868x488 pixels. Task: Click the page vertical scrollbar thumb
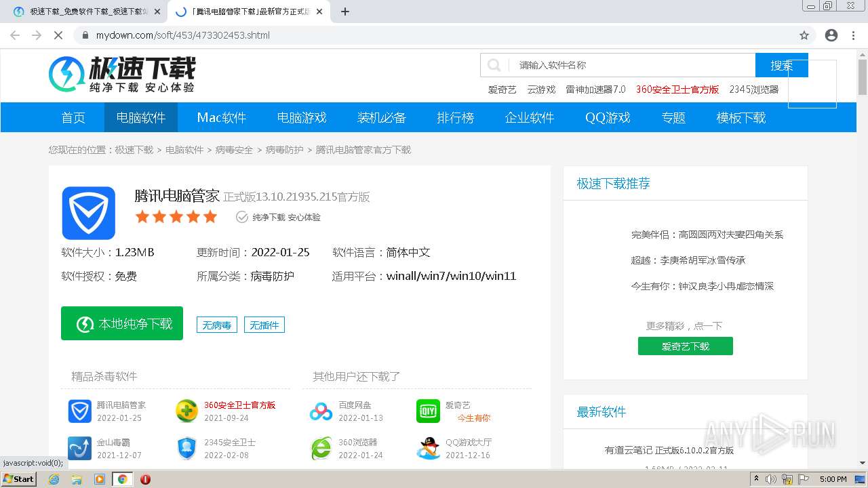(x=862, y=76)
